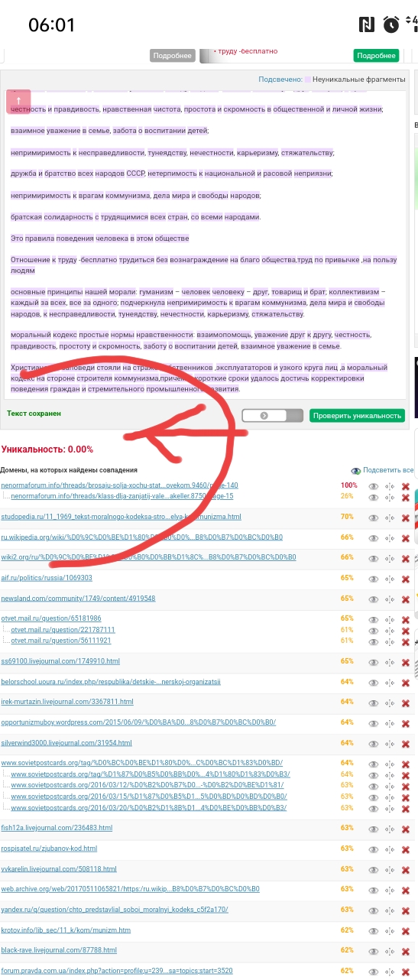The height and width of the screenshot is (980, 418).
Task: Toggle eye icon for web.archive.org row
Action: (x=374, y=889)
